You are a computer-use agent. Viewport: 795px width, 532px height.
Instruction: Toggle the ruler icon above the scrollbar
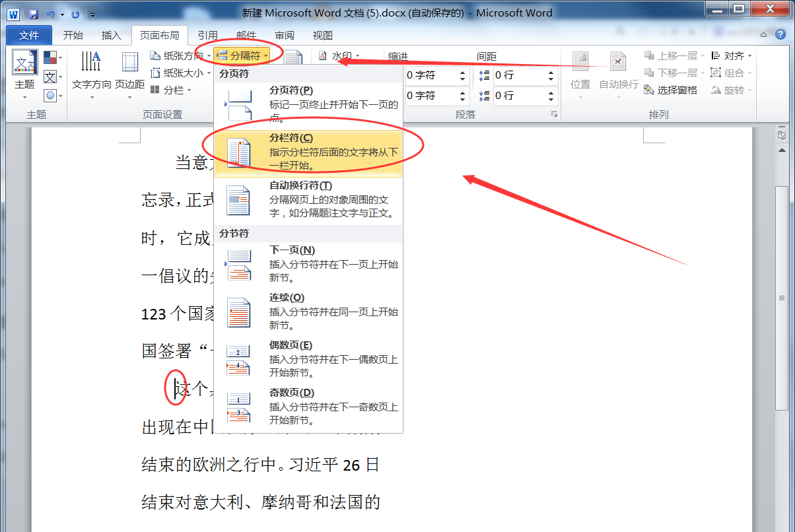point(781,135)
